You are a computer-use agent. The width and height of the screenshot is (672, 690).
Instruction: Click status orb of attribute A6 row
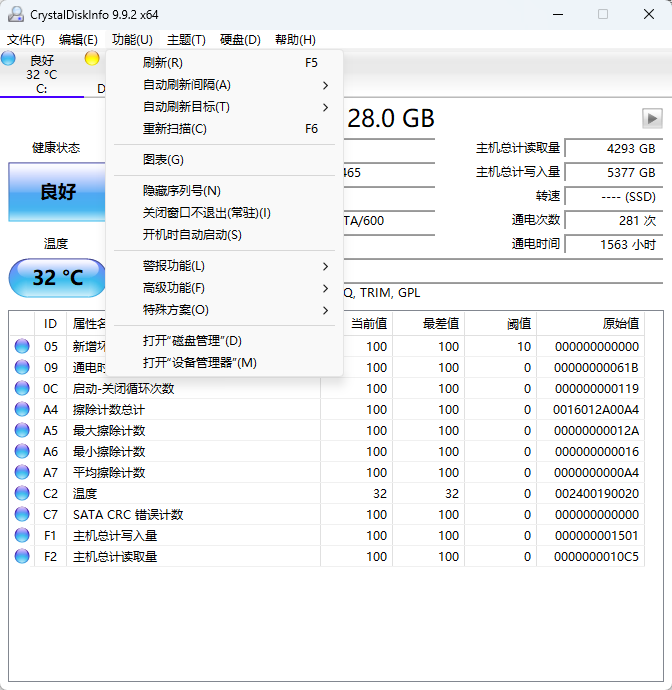click(22, 451)
